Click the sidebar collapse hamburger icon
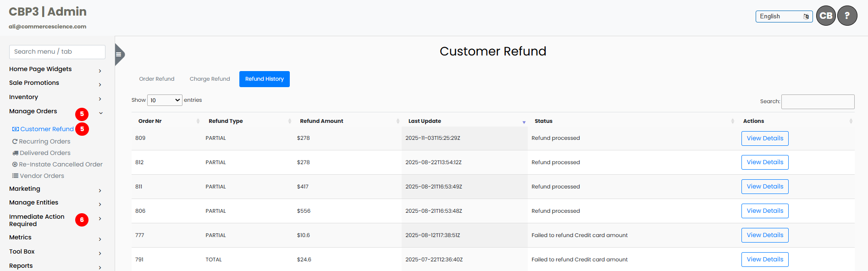This screenshot has height=271, width=868. coord(119,55)
